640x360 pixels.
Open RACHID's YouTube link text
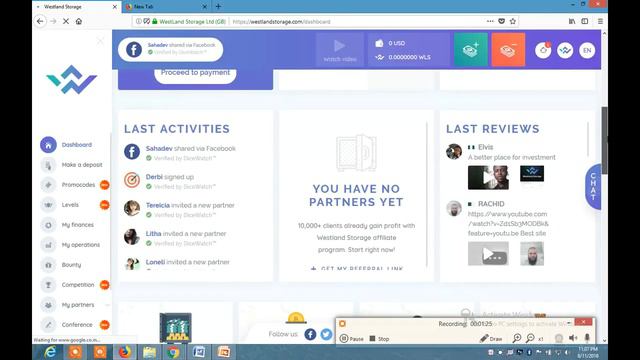pos(508,224)
